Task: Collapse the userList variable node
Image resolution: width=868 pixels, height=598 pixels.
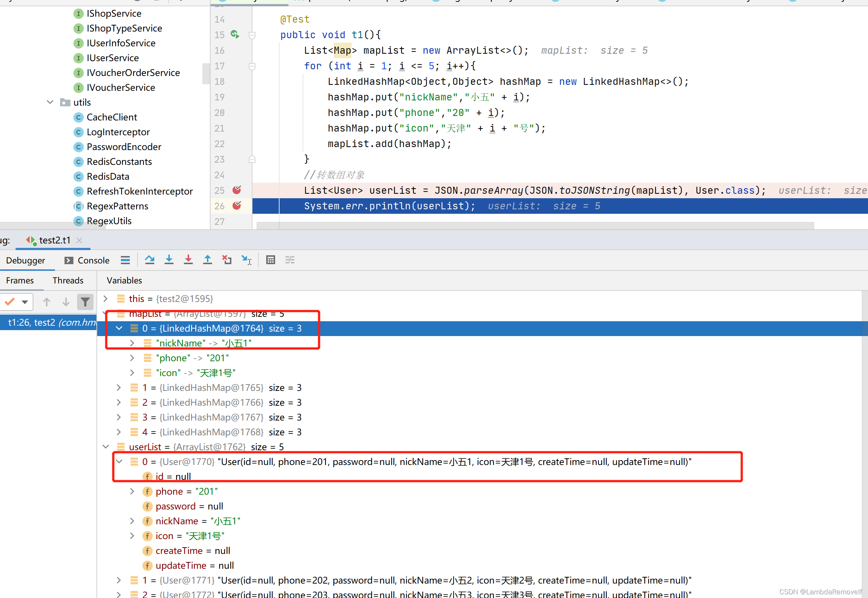Action: pyautogui.click(x=106, y=446)
